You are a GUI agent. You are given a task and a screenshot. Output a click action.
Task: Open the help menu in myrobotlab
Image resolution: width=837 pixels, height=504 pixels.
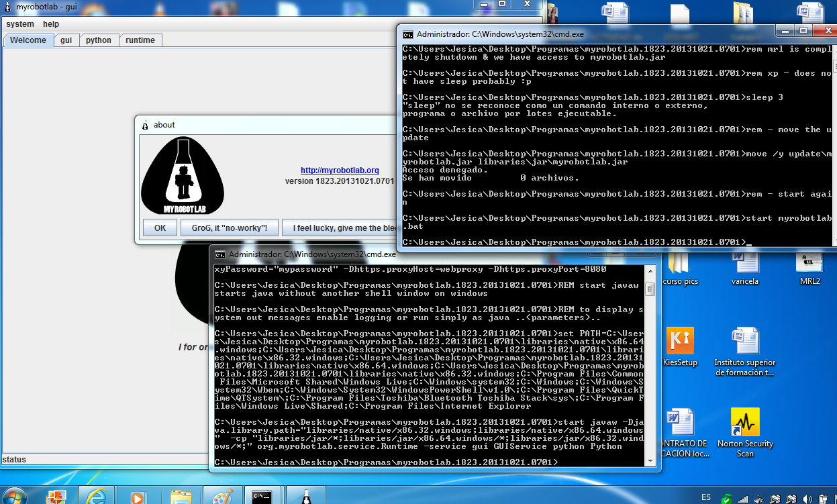tap(51, 24)
